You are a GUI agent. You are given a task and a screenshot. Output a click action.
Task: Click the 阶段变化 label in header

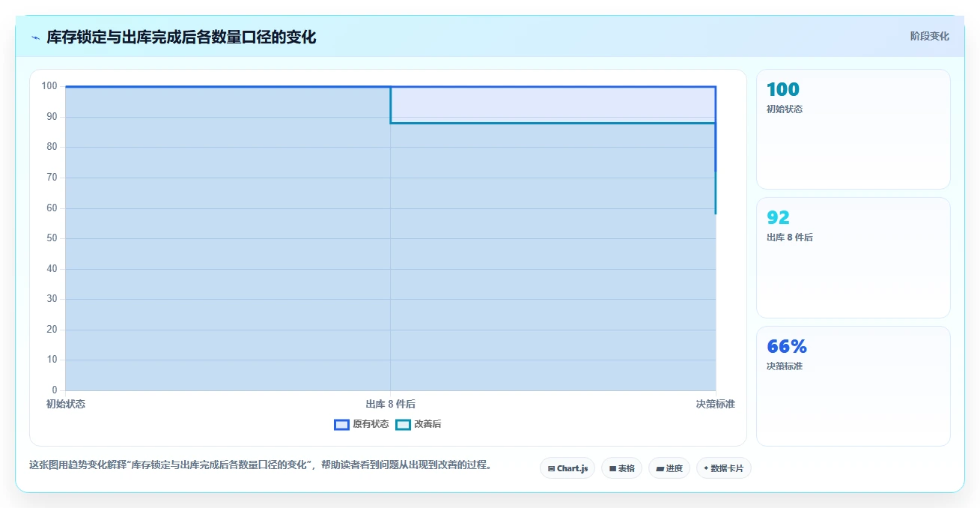click(x=929, y=36)
